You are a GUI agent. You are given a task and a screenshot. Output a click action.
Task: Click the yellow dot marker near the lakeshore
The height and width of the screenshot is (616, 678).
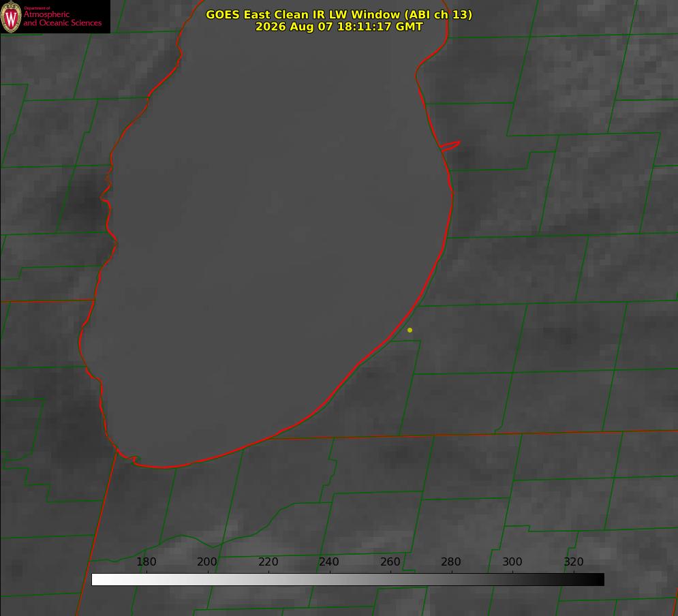(410, 330)
